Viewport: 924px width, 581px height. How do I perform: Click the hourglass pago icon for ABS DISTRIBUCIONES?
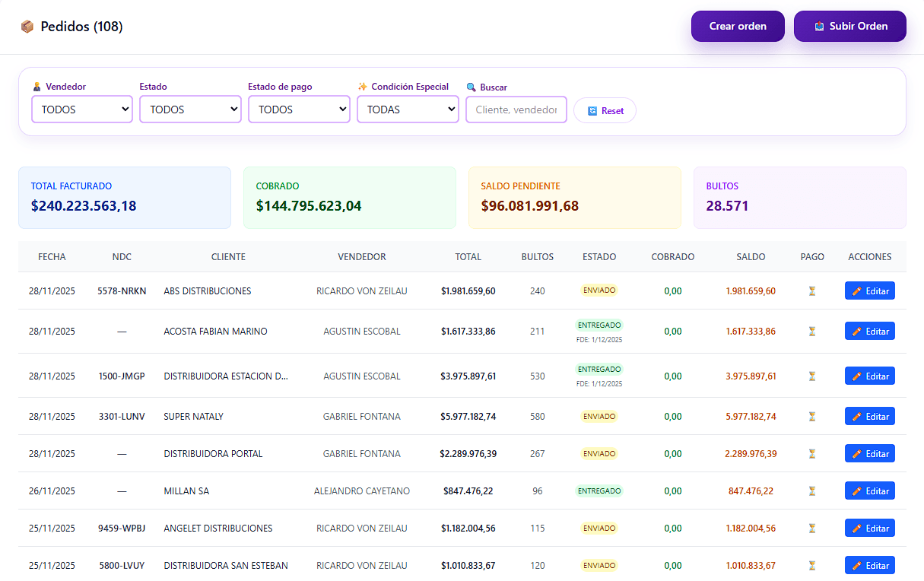pyautogui.click(x=811, y=290)
